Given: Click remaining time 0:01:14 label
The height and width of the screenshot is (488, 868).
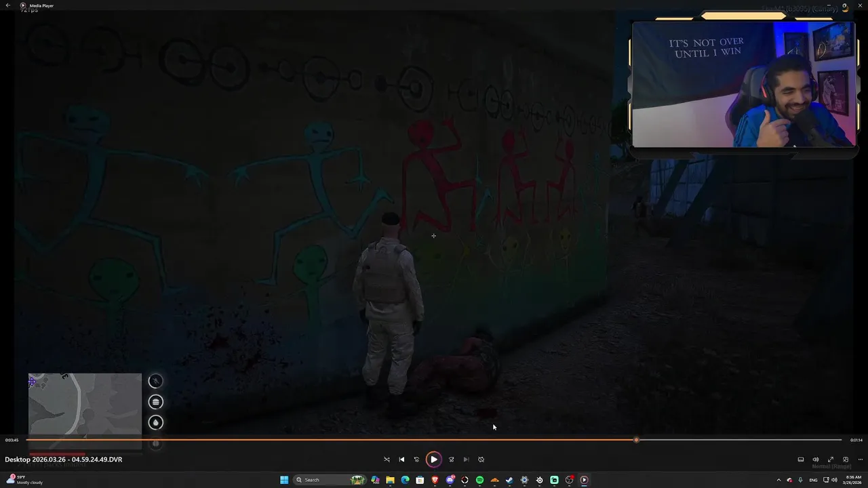Looking at the screenshot, I should [856, 440].
